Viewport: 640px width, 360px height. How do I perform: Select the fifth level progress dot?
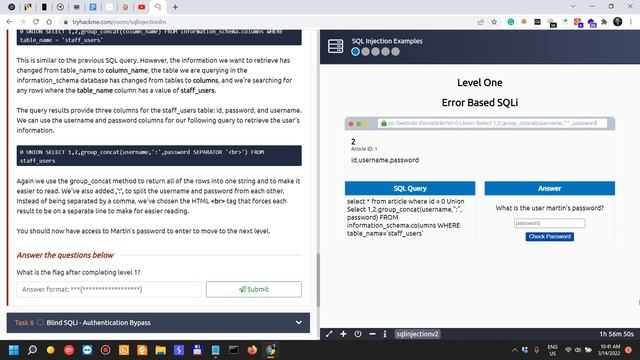(395, 51)
